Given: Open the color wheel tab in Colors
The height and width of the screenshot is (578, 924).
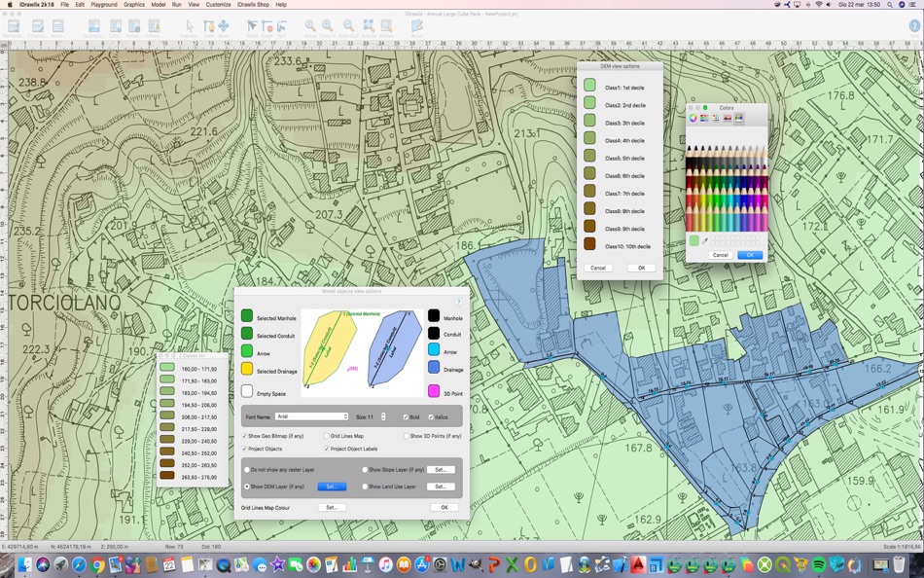Looking at the screenshot, I should (x=693, y=118).
